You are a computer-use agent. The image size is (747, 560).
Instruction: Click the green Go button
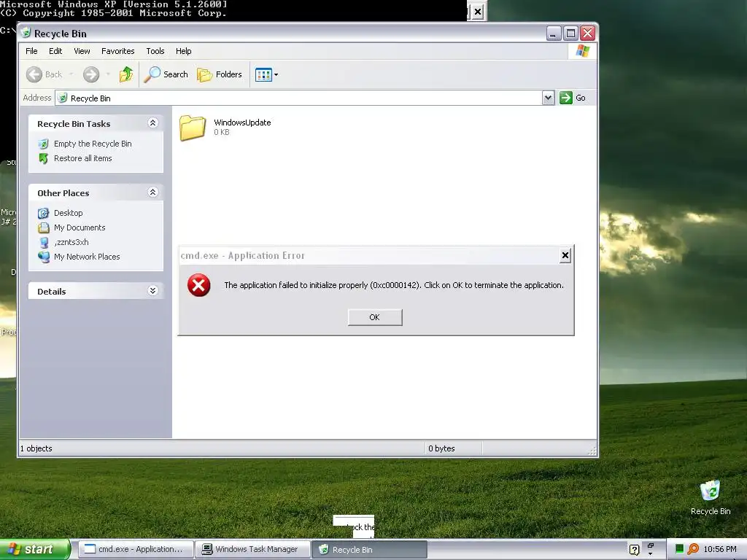point(573,98)
